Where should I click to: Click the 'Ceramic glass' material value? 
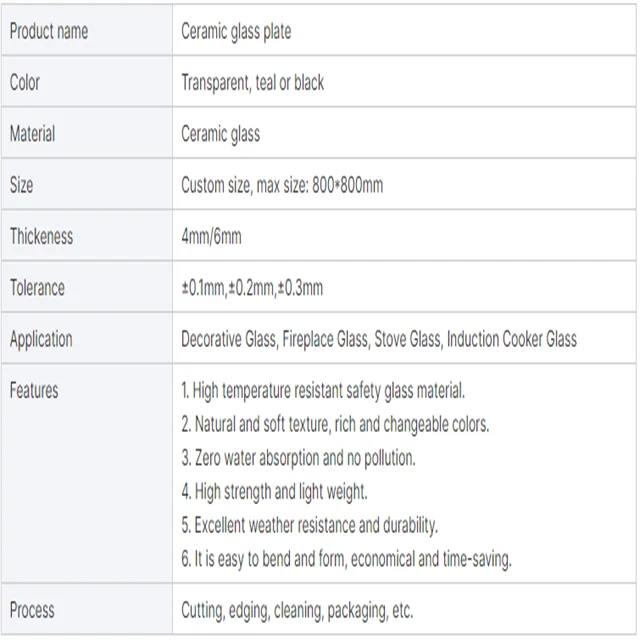tap(220, 134)
